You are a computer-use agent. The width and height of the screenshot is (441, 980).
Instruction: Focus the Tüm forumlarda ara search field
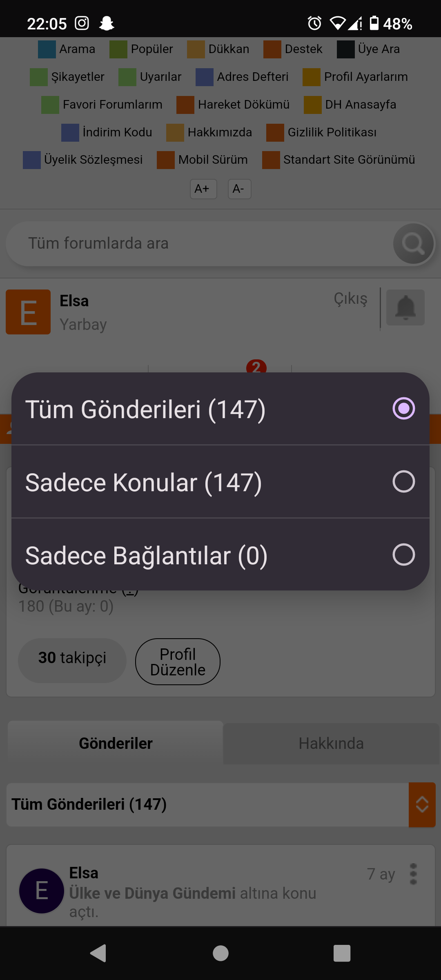click(x=199, y=244)
